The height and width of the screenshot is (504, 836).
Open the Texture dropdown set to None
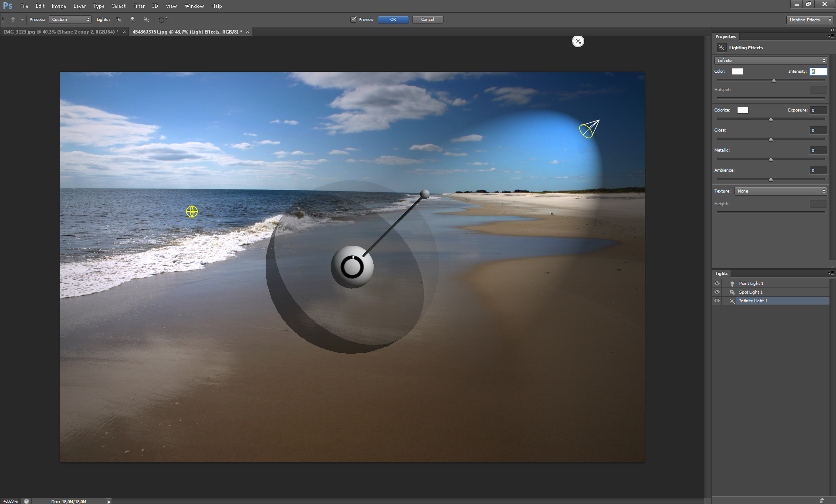(x=780, y=191)
